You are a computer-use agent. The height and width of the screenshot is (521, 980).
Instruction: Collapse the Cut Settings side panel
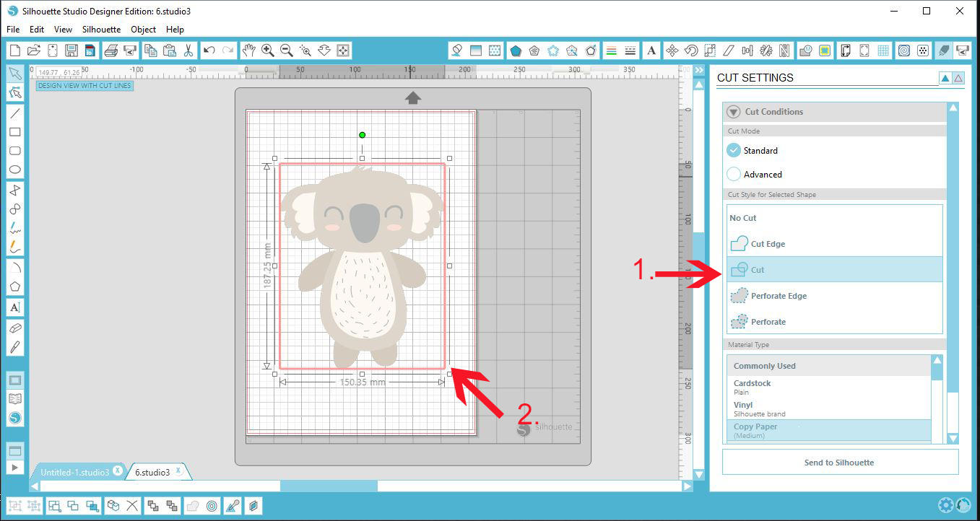click(x=698, y=70)
